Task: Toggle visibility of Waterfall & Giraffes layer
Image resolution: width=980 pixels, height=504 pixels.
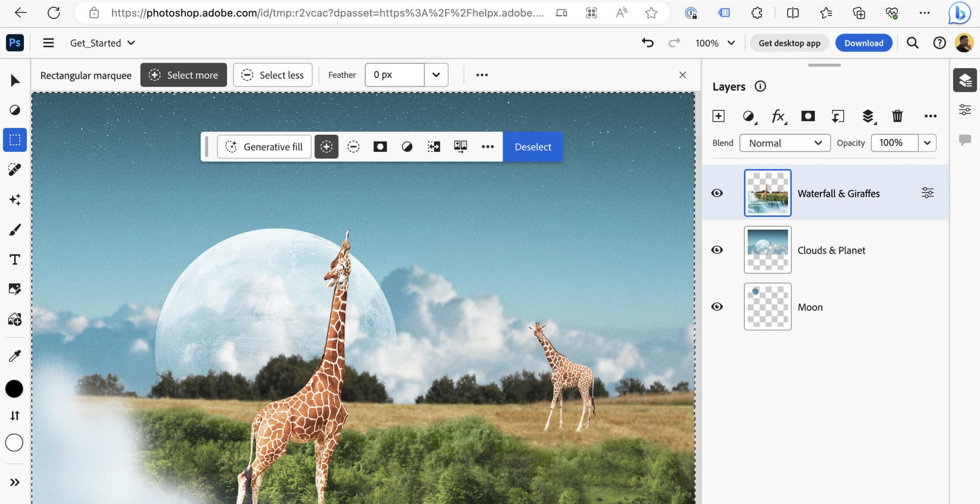Action: tap(717, 193)
